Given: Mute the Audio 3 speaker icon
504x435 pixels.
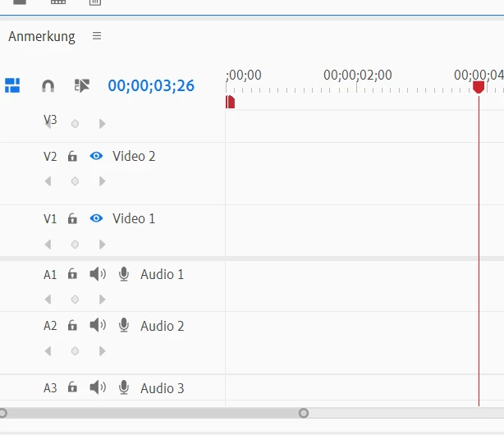Looking at the screenshot, I should [x=98, y=387].
